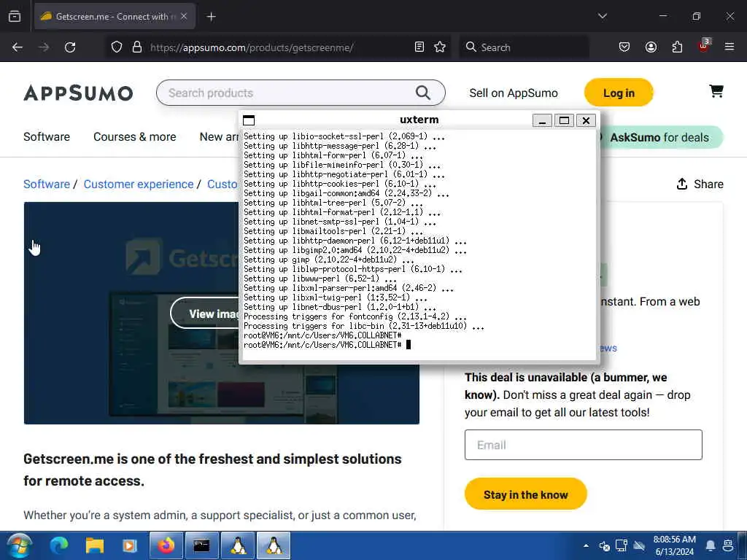This screenshot has height=560, width=747.
Task: Click the uxterm title bar text
Action: [x=419, y=120]
